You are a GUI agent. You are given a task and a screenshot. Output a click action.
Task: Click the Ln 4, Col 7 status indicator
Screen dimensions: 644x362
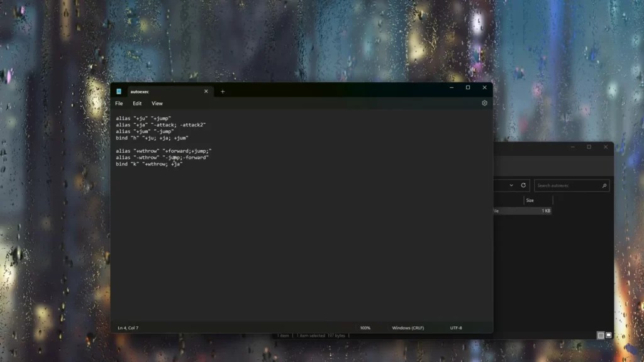[127, 327]
